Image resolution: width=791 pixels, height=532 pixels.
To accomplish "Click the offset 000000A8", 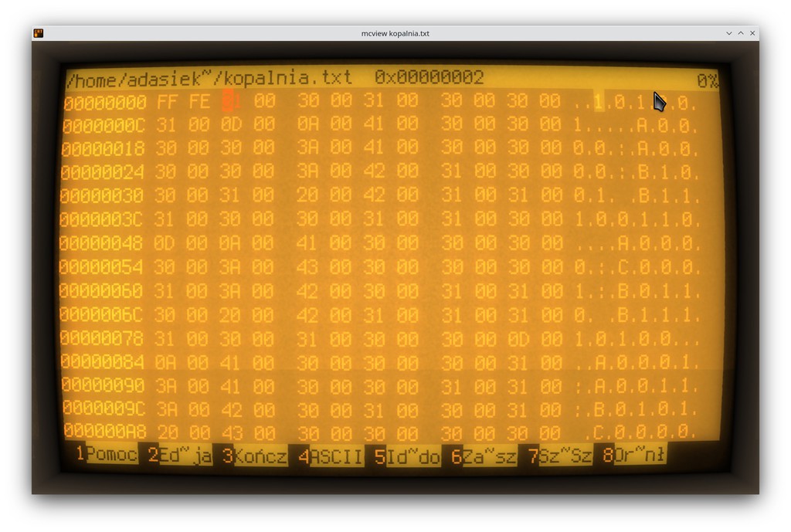I will [105, 432].
